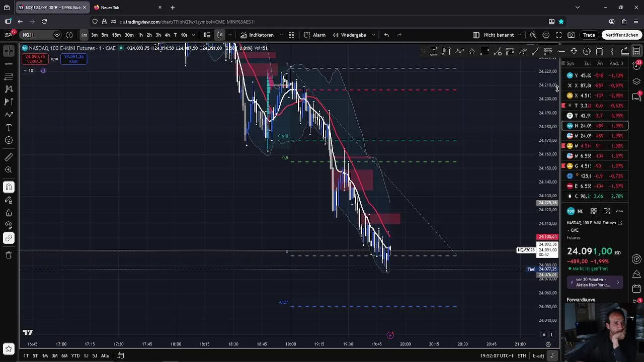Select the 1m timeframe
This screenshot has width=644, height=362.
coord(84,35)
